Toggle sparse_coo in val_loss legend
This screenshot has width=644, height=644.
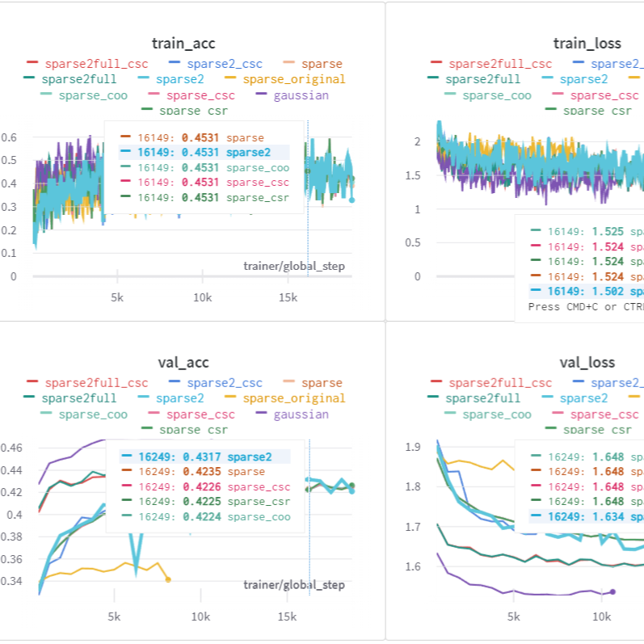[497, 414]
